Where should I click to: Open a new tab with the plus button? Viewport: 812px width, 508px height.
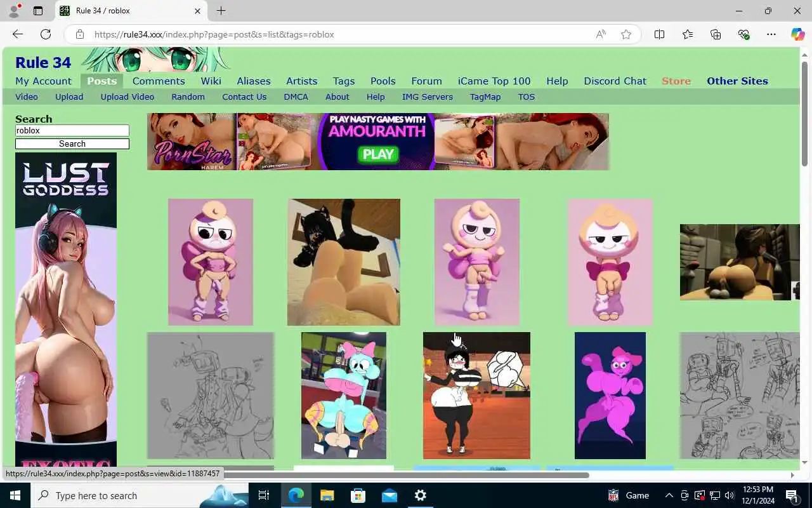pyautogui.click(x=221, y=11)
